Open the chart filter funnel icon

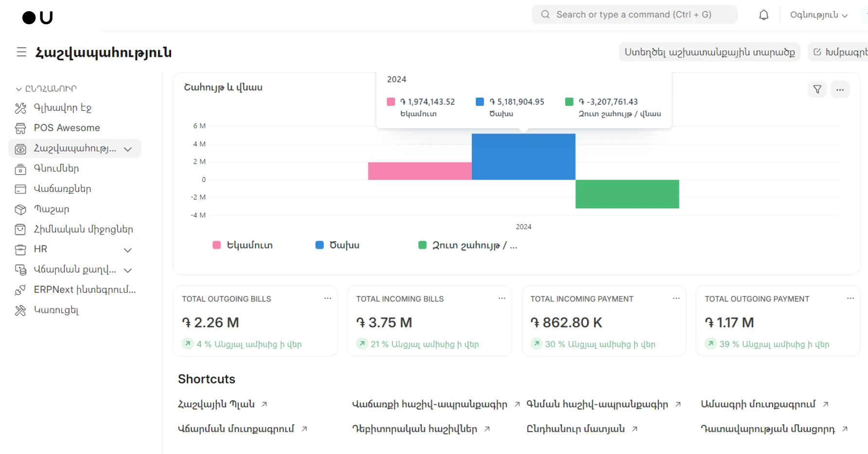(817, 89)
